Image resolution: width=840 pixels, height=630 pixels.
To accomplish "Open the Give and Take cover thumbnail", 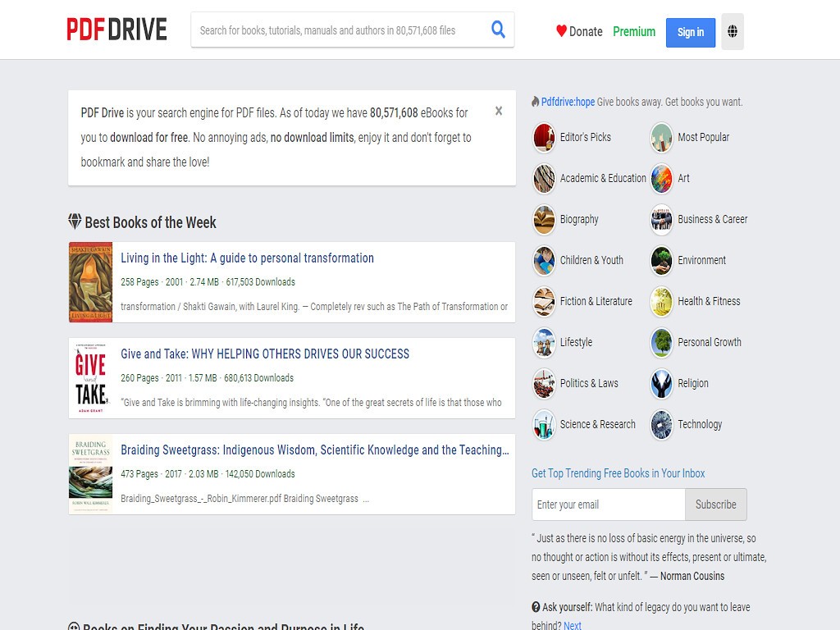I will point(90,378).
